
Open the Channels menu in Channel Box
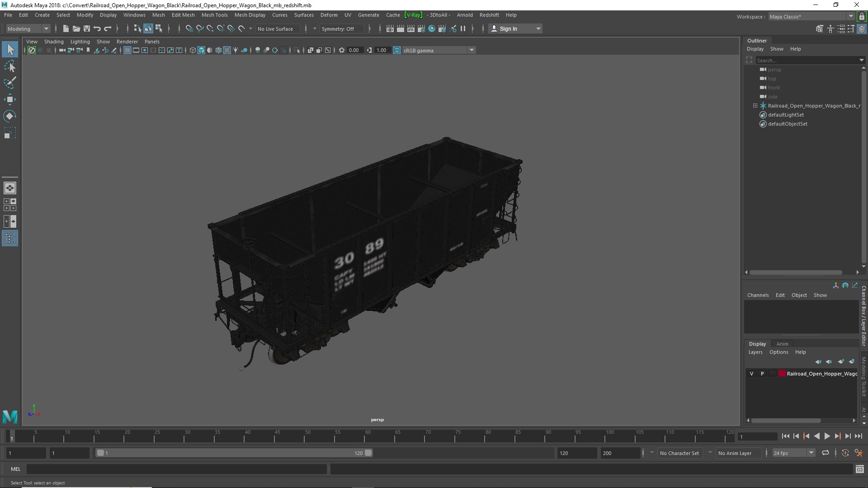(758, 295)
